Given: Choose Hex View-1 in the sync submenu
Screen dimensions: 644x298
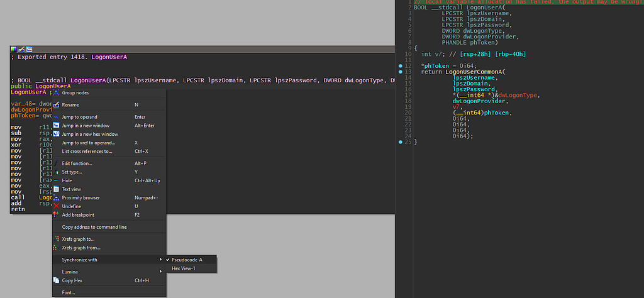Looking at the screenshot, I should 184,268.
